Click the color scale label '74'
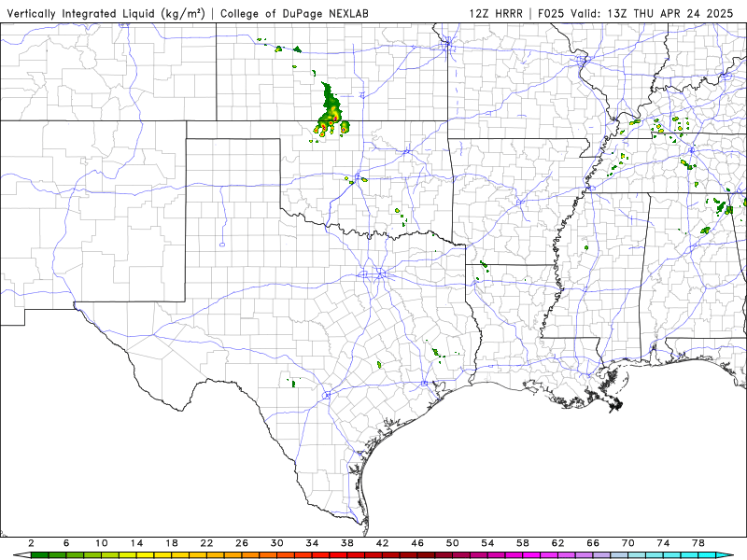 tap(664, 543)
